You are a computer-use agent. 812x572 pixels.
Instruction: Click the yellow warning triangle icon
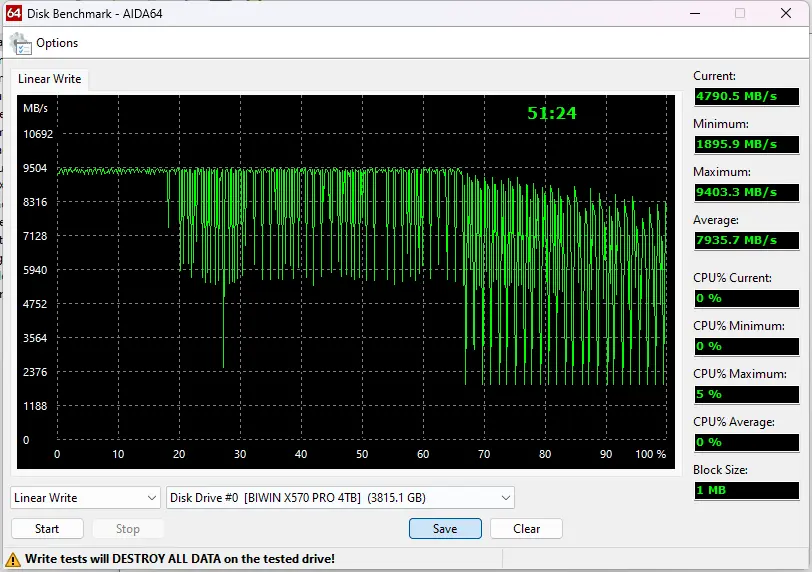pos(14,559)
